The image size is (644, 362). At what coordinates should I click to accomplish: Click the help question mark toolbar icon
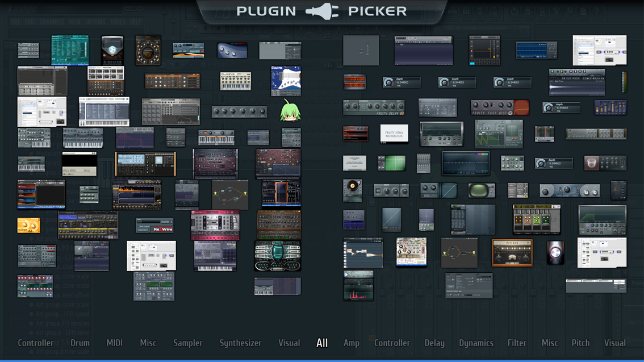(x=596, y=12)
